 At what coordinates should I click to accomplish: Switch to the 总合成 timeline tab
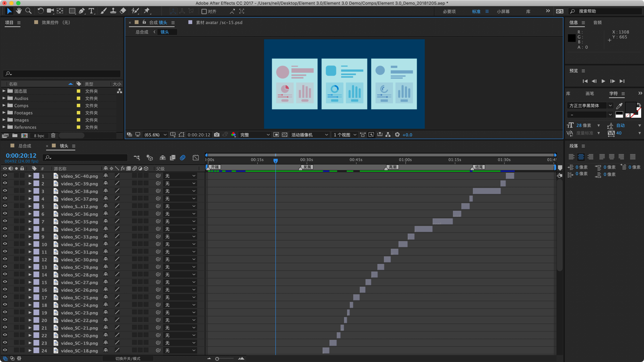(25, 146)
